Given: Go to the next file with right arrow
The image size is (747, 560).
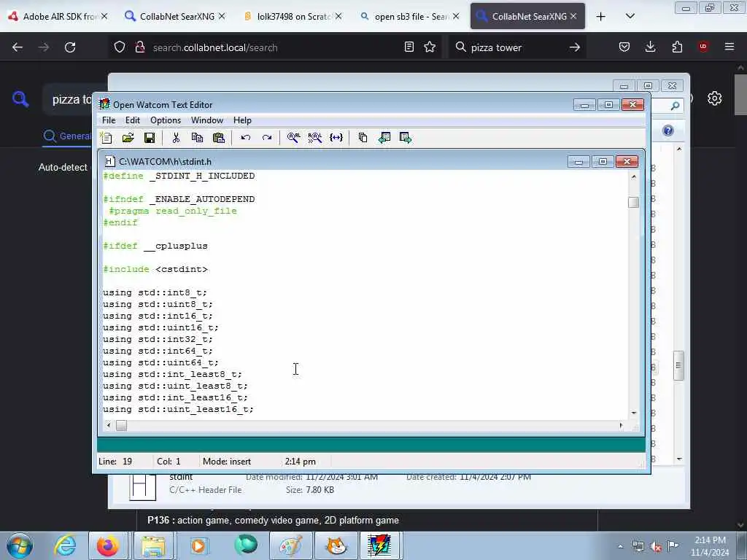Looking at the screenshot, I should click(x=406, y=138).
